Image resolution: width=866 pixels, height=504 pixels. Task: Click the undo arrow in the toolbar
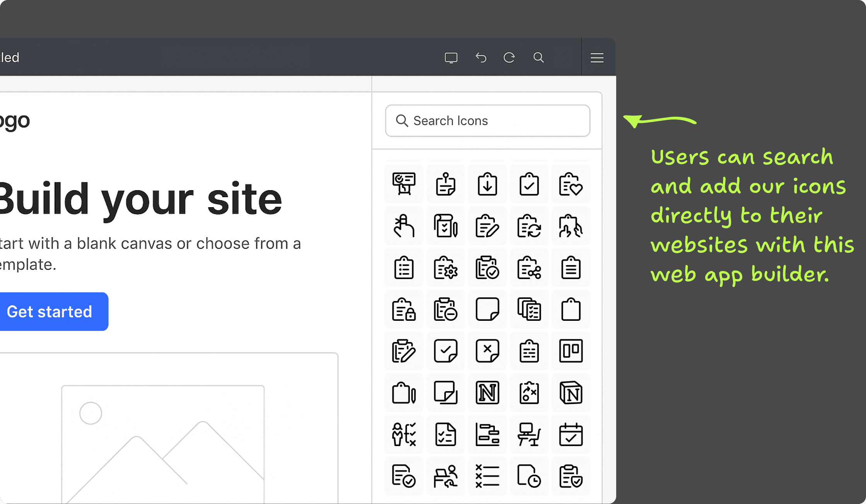pos(481,57)
